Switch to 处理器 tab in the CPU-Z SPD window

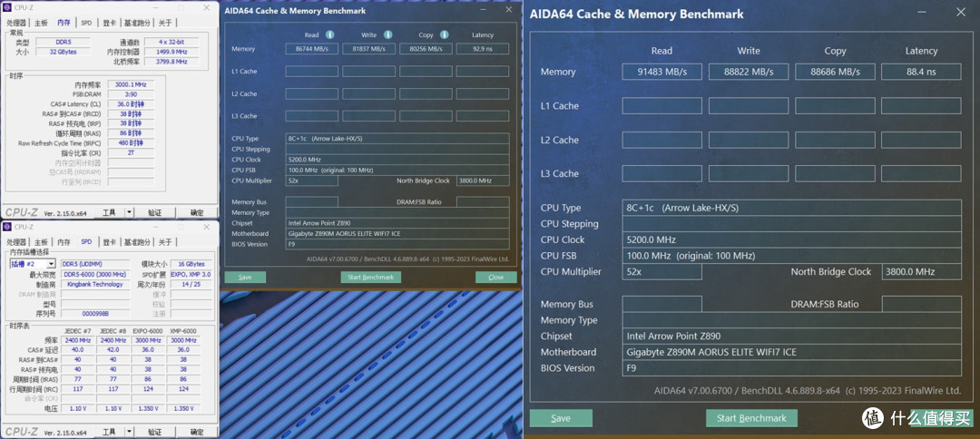[x=17, y=242]
